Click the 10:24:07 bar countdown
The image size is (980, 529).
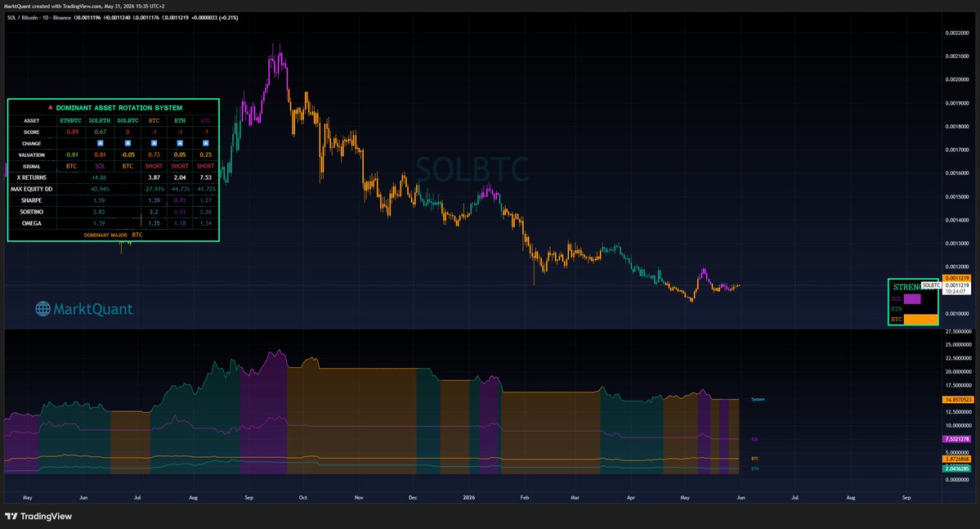(957, 291)
